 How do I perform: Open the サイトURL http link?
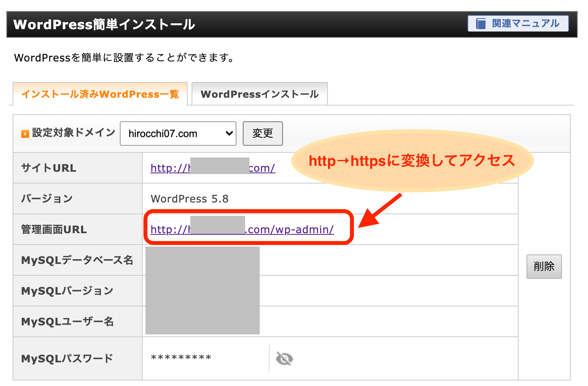pos(213,168)
